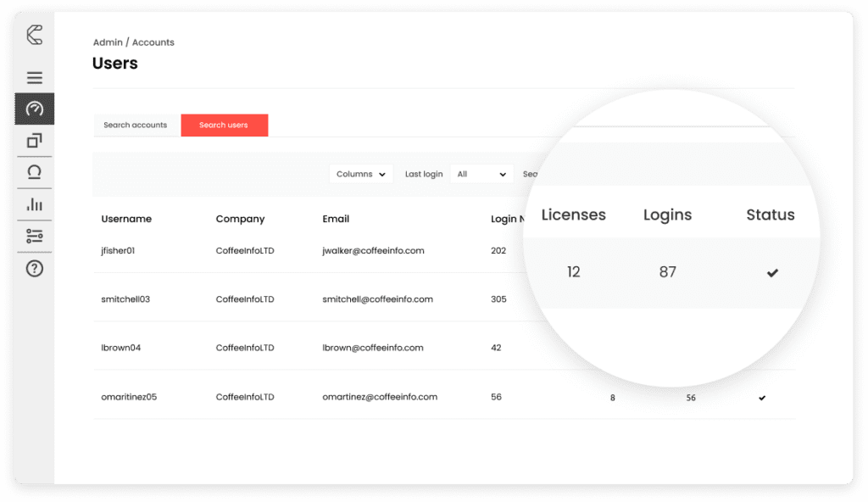Screen dimensions: 868x502
Task: Sort by the Username column header
Action: click(126, 219)
